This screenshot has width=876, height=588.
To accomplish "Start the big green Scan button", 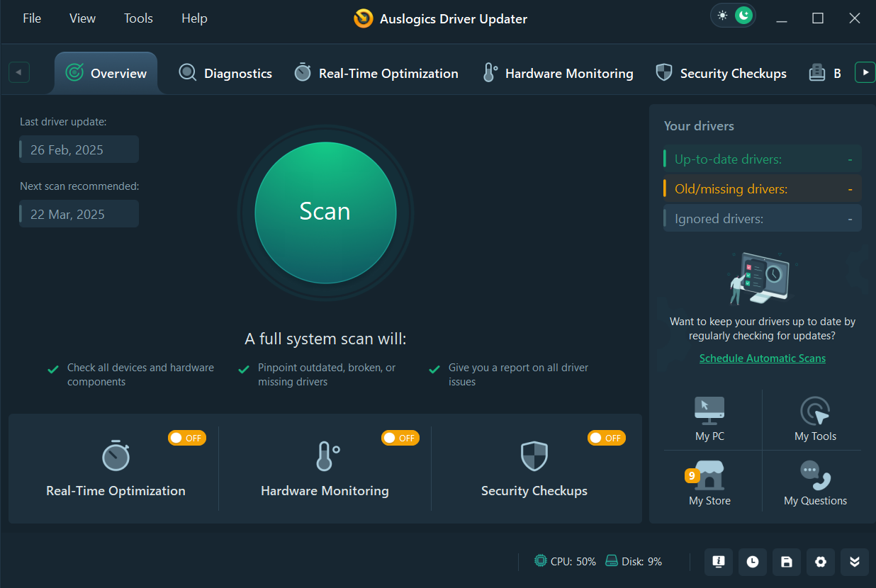I will pos(325,212).
